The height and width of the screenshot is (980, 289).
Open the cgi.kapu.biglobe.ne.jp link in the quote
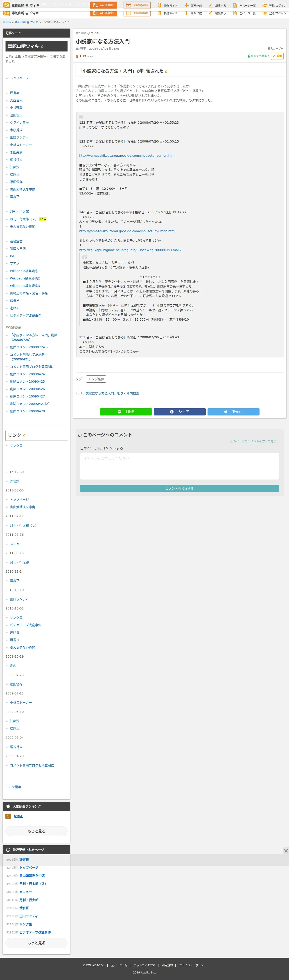[x=130, y=250]
